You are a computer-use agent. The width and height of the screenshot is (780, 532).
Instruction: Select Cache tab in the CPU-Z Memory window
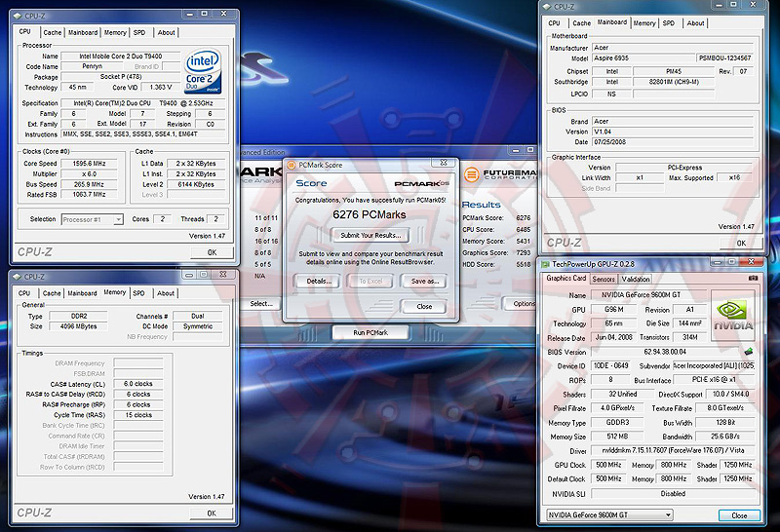(x=52, y=293)
